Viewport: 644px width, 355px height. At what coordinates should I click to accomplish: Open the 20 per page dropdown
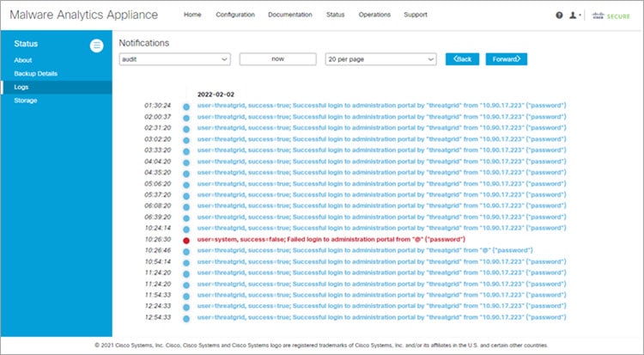click(x=380, y=59)
